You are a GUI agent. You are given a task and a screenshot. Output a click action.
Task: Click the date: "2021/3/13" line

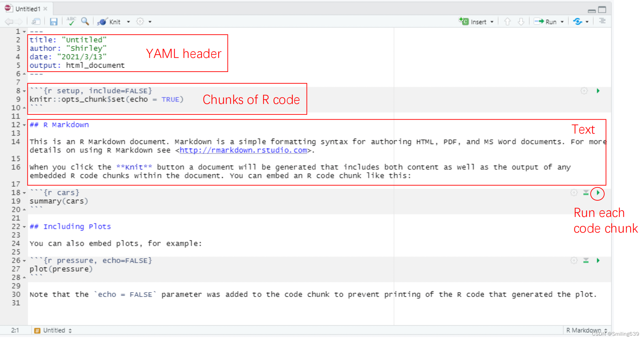68,57
